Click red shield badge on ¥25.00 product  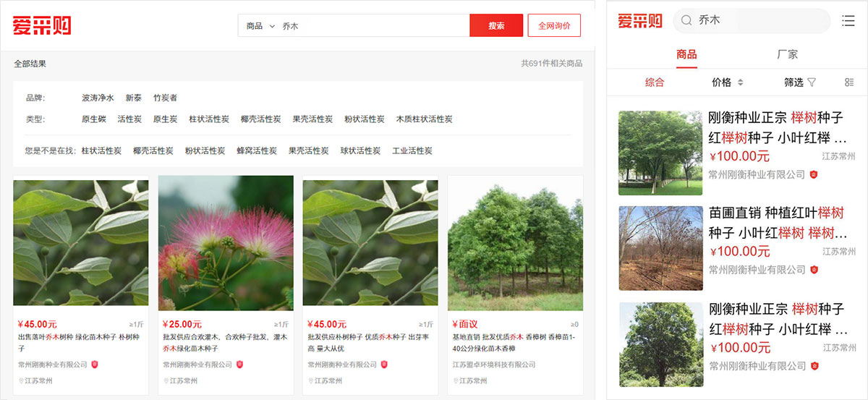coord(239,365)
